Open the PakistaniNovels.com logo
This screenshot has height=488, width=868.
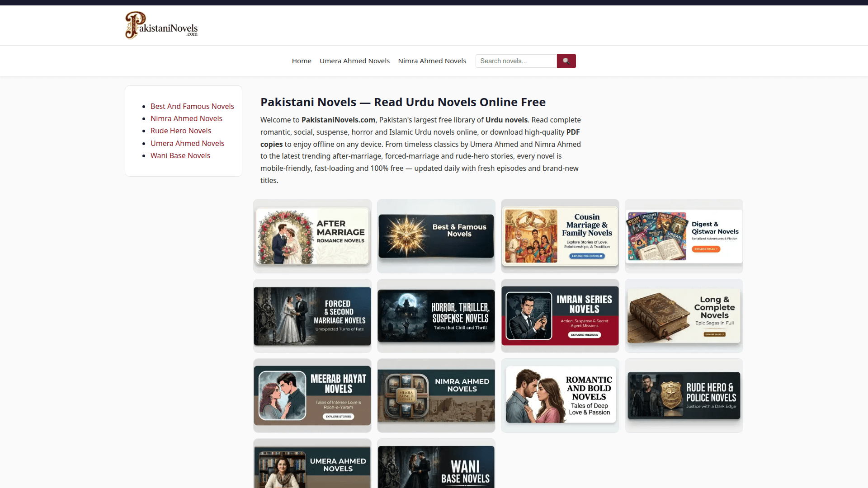click(161, 25)
